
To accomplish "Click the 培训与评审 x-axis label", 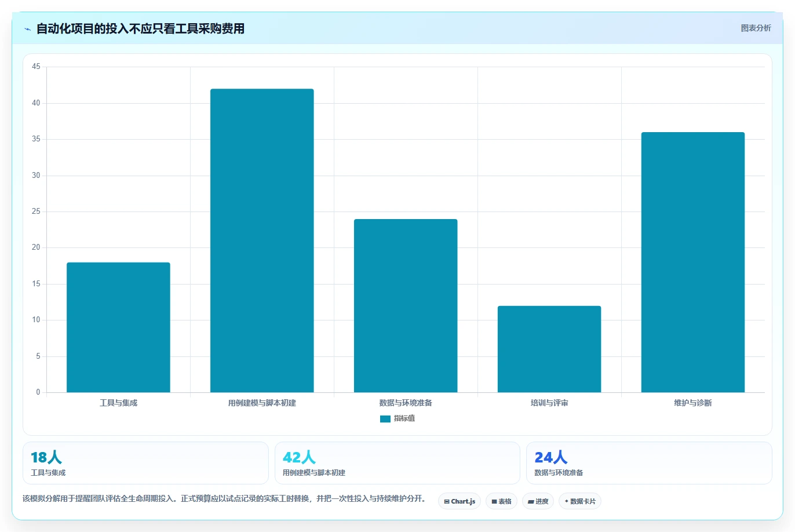I will point(549,403).
